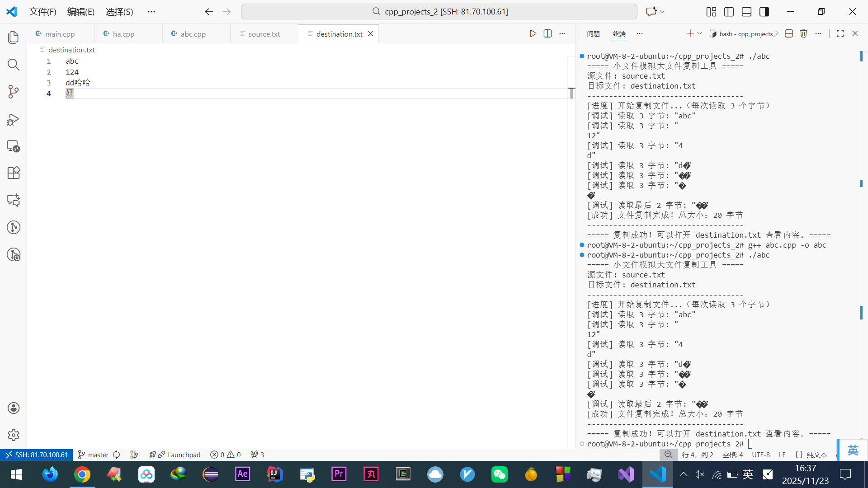Click UTF-8 encoding in status bar
This screenshot has height=488, width=868.
(x=761, y=455)
